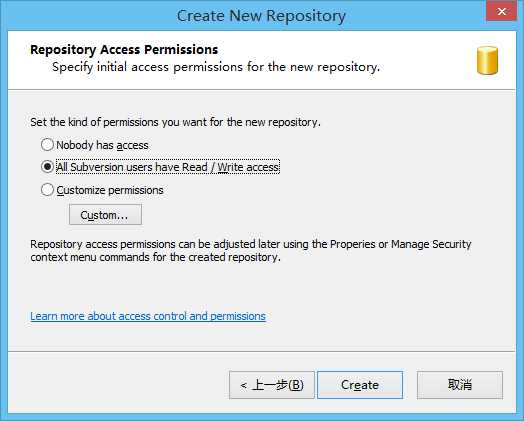Click the 'Customize permissions' label text

pyautogui.click(x=110, y=190)
